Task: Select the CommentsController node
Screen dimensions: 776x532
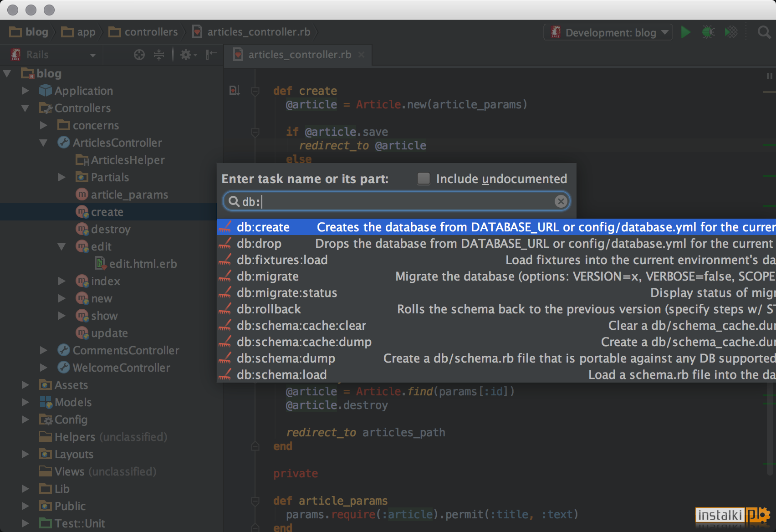Action: coord(126,350)
